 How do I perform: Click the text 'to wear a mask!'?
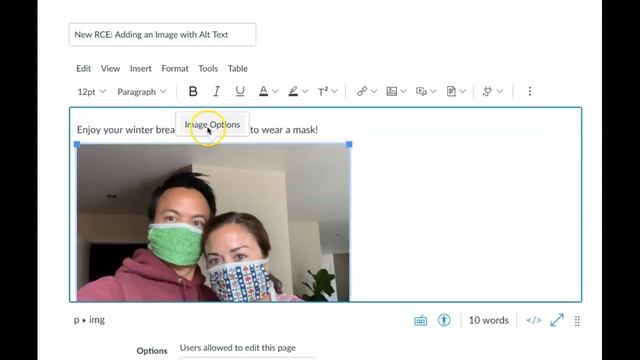284,130
